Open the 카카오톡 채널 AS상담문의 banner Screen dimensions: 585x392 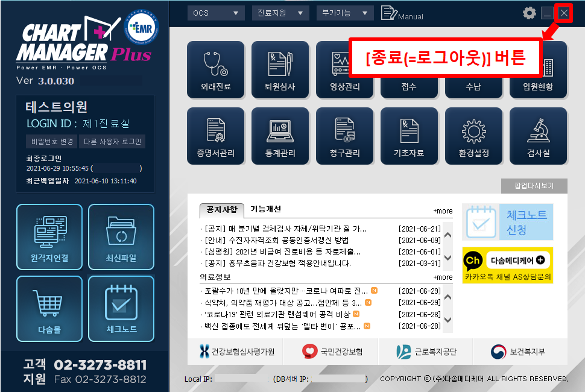click(507, 265)
